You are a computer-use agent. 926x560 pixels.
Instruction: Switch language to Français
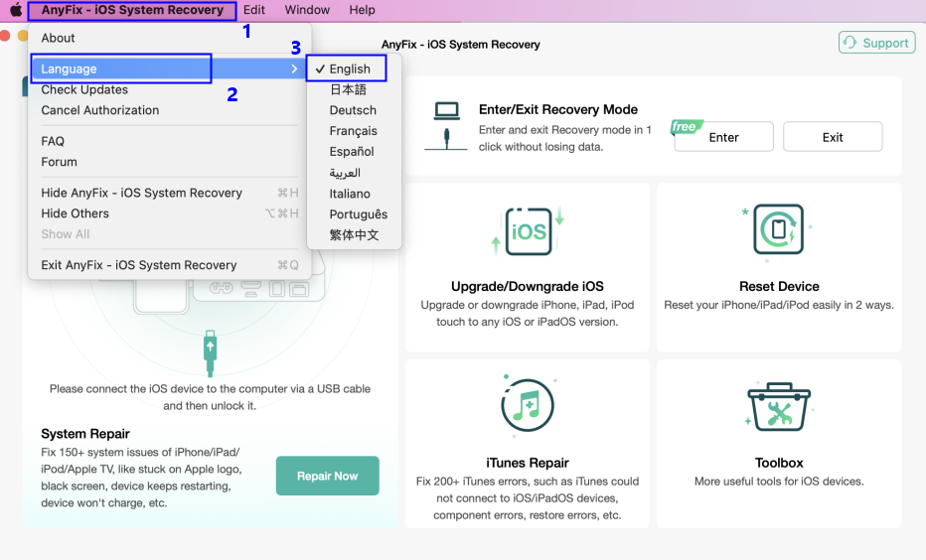pyautogui.click(x=355, y=131)
